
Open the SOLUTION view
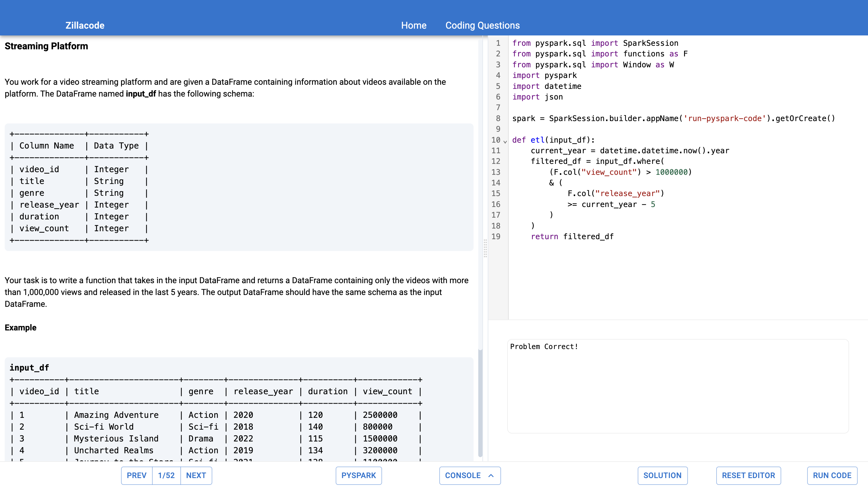pyautogui.click(x=662, y=475)
